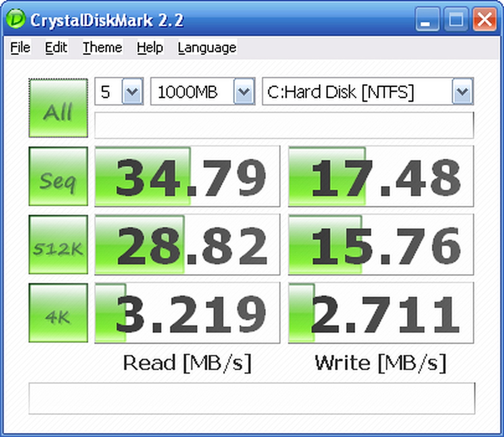The height and width of the screenshot is (437, 504).
Task: Click the 512K write result 15.76
Action: coord(381,245)
